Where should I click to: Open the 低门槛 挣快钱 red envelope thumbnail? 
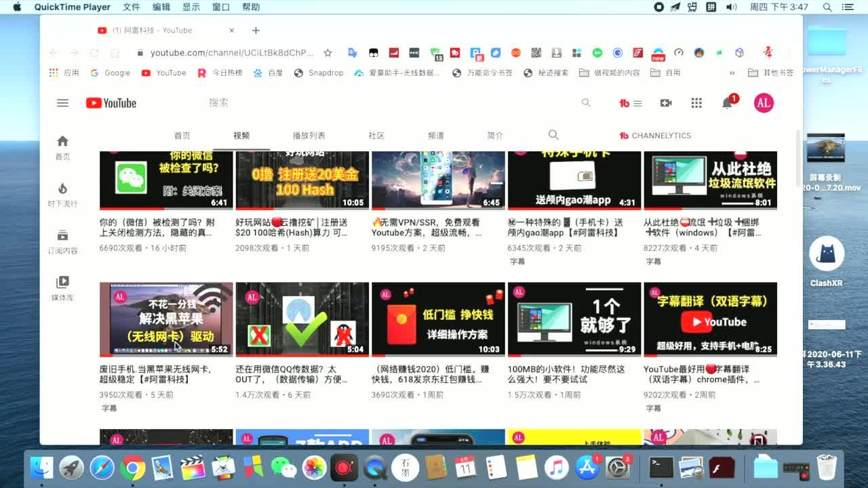coord(438,319)
